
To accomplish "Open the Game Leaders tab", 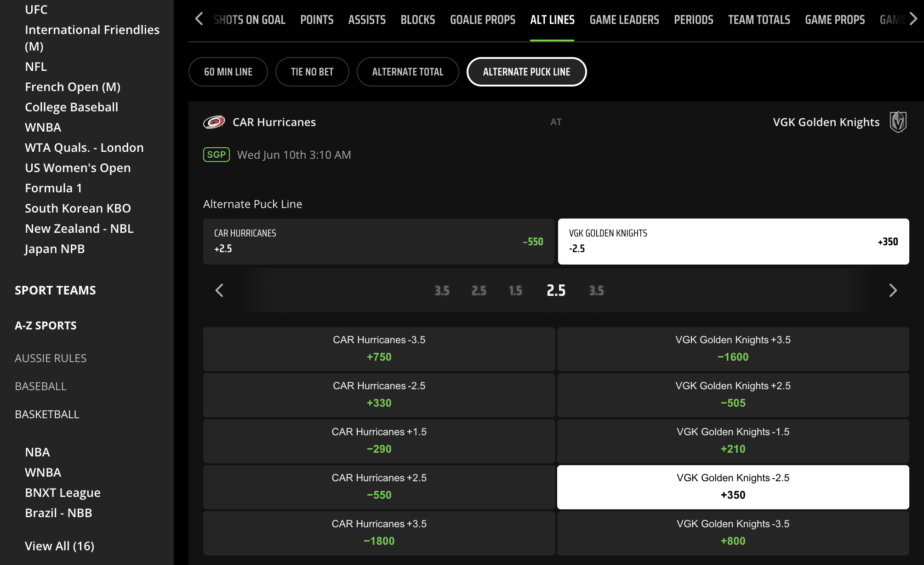I will point(624,20).
